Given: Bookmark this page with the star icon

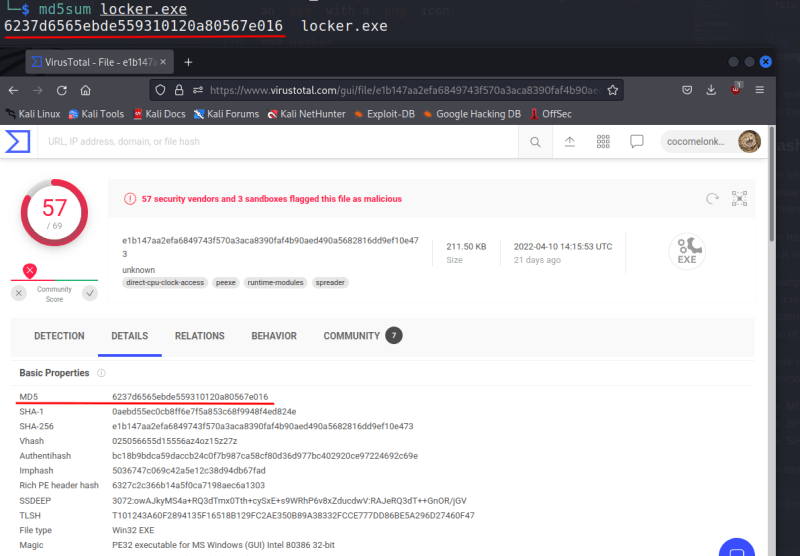Looking at the screenshot, I should pyautogui.click(x=613, y=90).
